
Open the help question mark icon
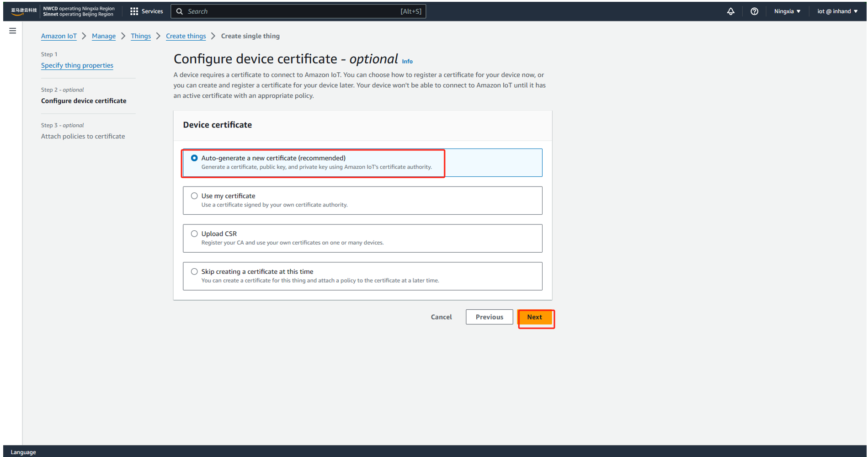(x=754, y=11)
